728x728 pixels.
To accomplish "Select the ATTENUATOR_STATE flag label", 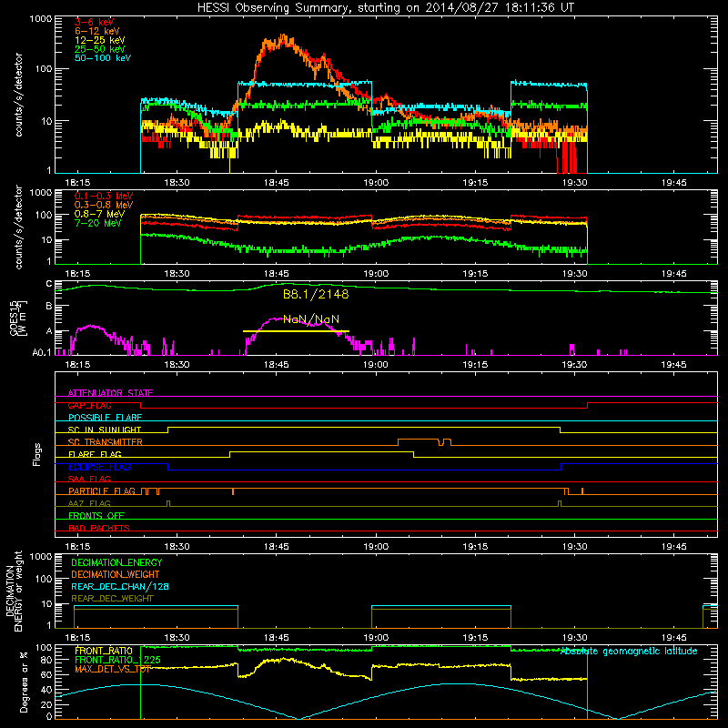I will [x=110, y=393].
